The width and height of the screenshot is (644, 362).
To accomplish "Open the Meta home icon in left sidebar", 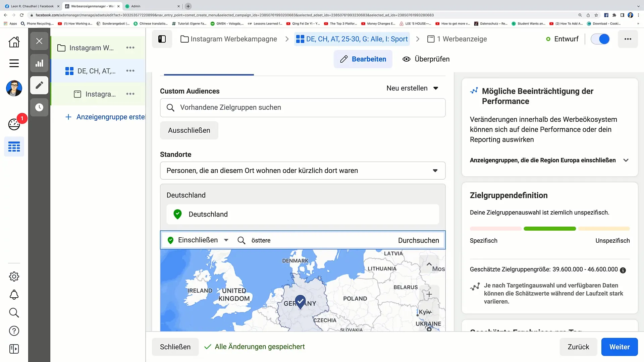I will click(x=14, y=42).
